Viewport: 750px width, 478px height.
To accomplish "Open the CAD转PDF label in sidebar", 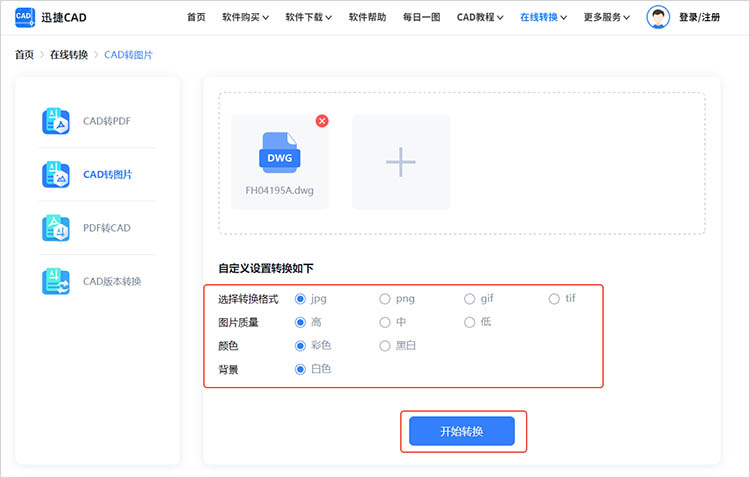I will tap(107, 121).
